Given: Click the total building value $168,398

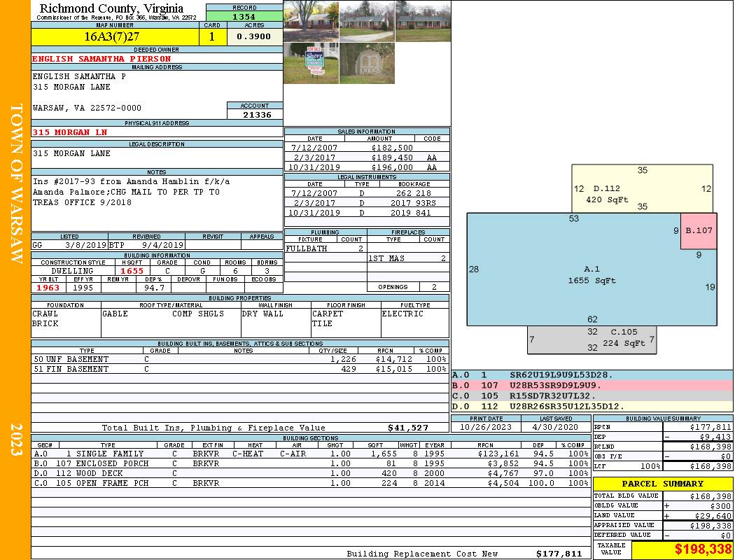Looking at the screenshot, I should [710, 496].
